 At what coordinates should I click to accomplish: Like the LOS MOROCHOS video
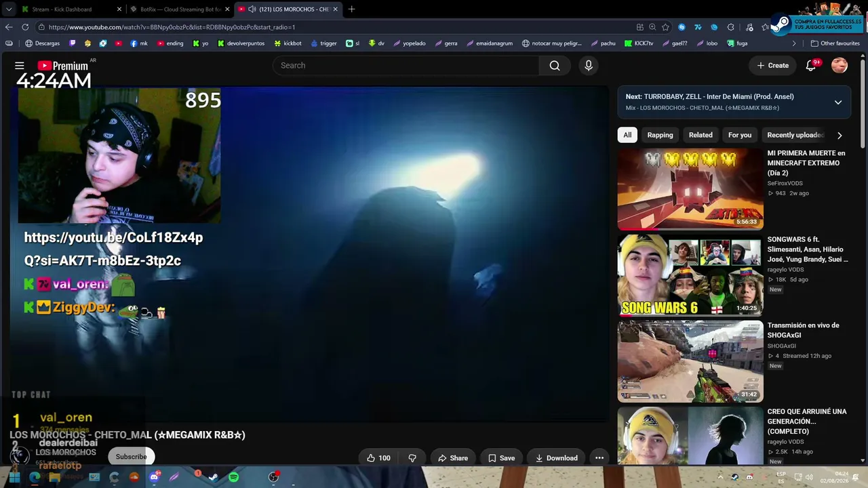[378, 458]
